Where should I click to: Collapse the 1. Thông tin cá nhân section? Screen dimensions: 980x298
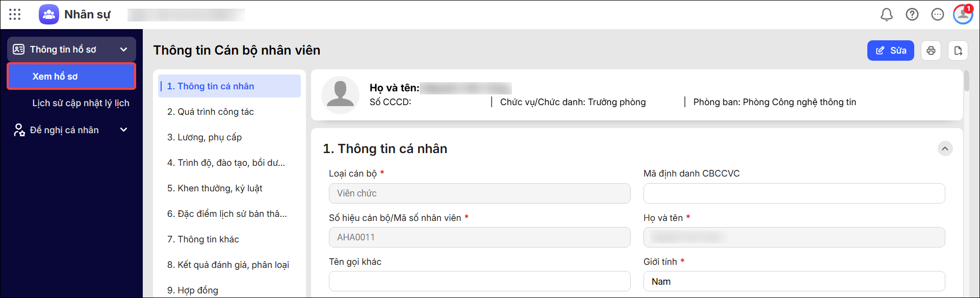pyautogui.click(x=945, y=148)
